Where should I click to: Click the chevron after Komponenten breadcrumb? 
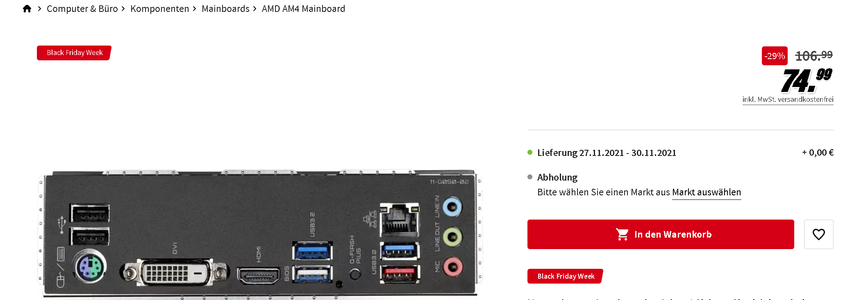[194, 9]
